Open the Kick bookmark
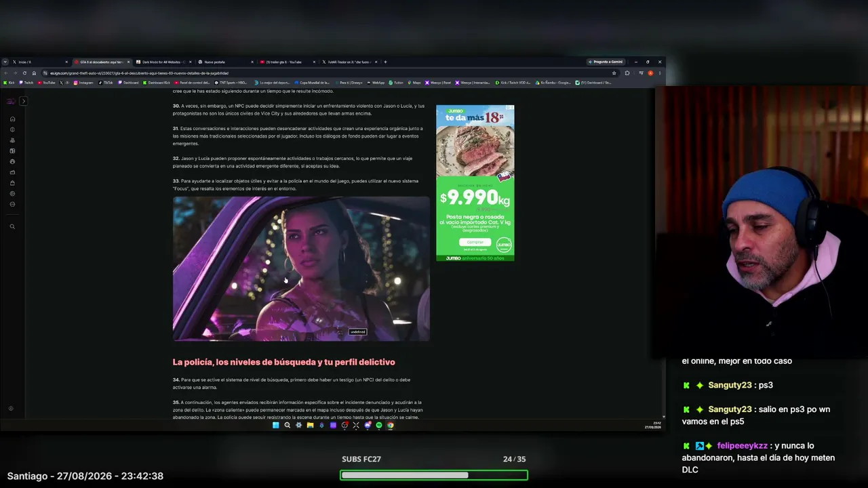The image size is (868, 488). (9, 83)
